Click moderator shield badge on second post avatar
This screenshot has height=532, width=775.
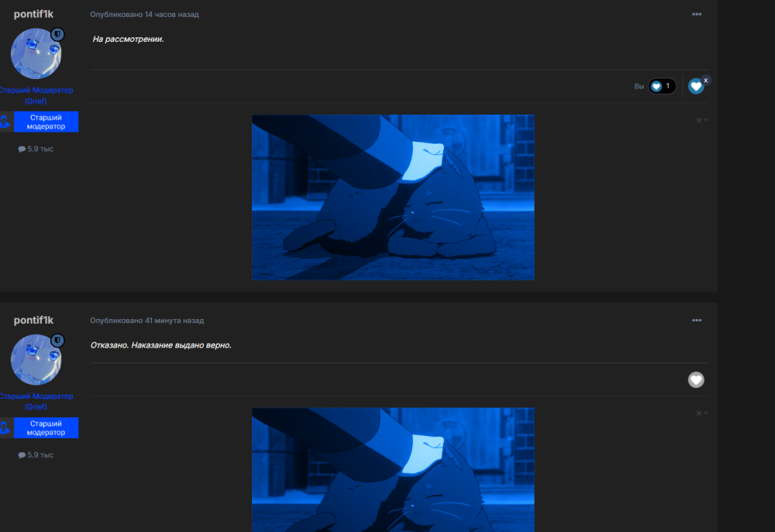point(58,341)
